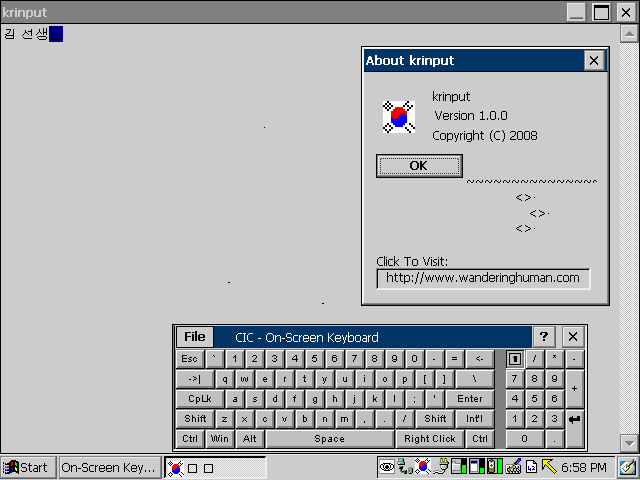Tap the backtick key next to Esc
Image resolution: width=640 pixels, height=480 pixels.
coord(215,359)
